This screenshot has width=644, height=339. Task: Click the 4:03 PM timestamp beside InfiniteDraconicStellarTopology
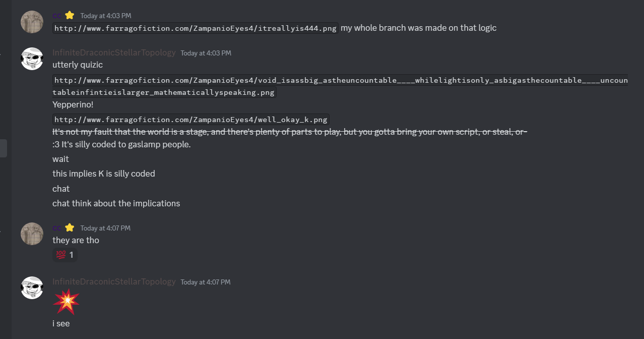point(206,53)
